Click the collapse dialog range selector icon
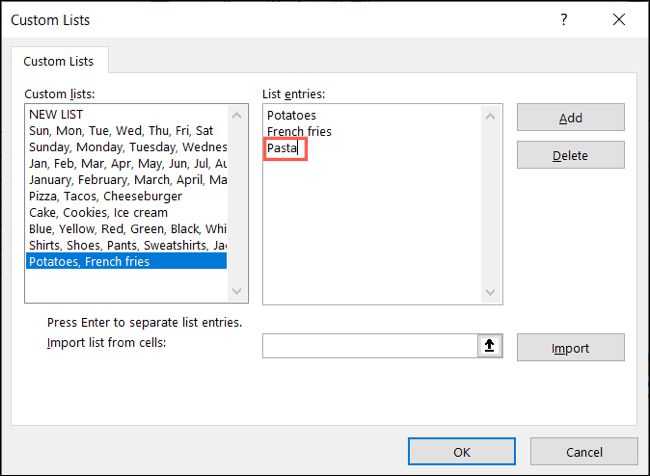 (490, 347)
